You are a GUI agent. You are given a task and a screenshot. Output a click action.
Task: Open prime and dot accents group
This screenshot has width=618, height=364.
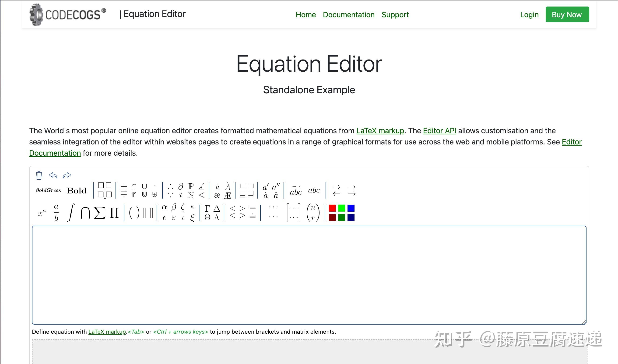(x=271, y=190)
